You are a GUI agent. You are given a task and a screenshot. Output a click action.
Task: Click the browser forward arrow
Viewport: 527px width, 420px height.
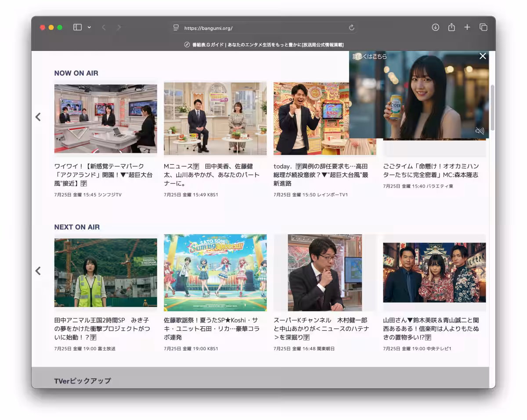point(119,27)
